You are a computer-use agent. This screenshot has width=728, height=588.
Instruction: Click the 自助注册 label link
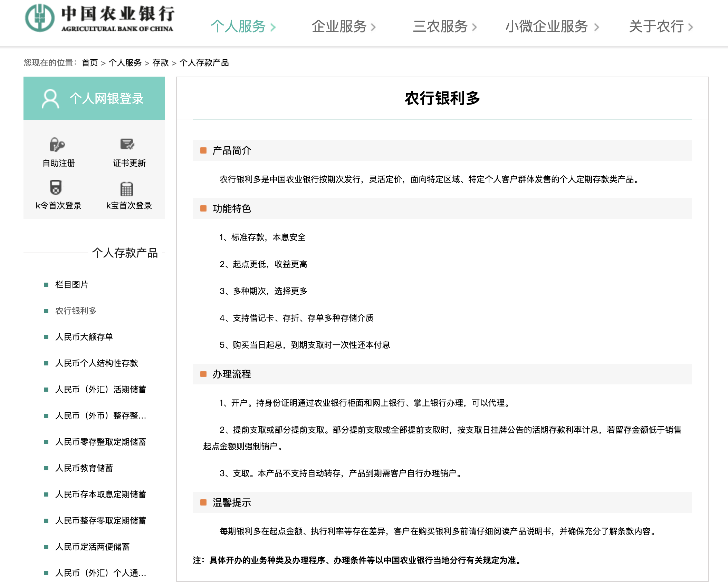tap(59, 163)
